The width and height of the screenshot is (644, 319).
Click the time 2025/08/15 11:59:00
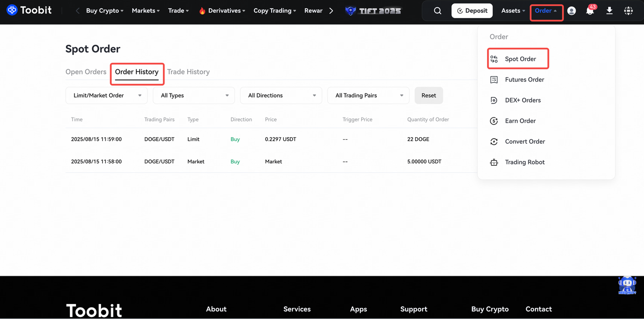coord(97,139)
